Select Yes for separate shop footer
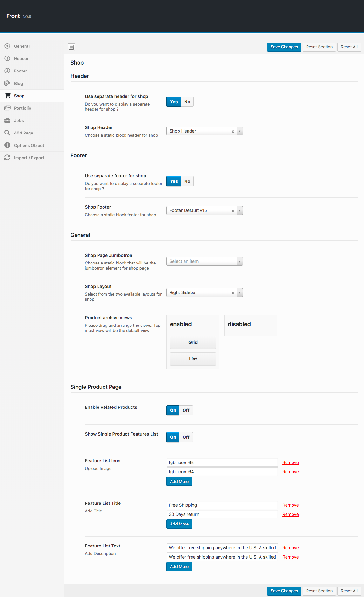The width and height of the screenshot is (364, 597). (x=174, y=181)
